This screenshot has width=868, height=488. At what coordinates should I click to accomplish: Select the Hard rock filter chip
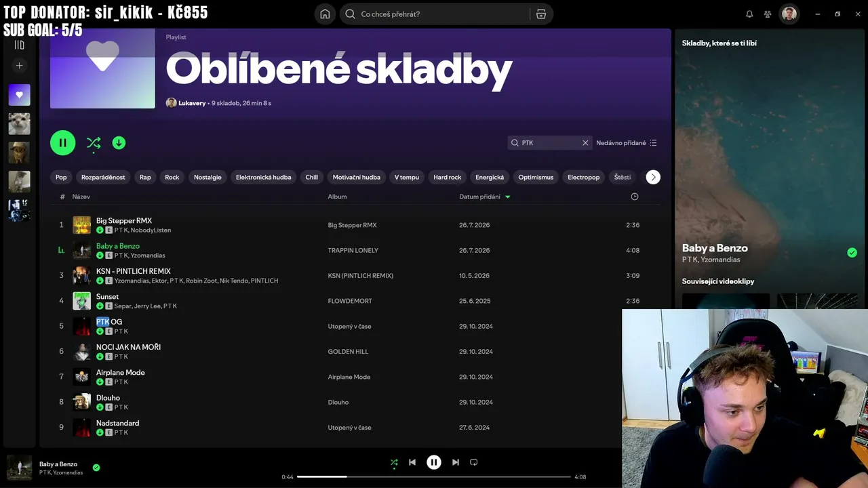(447, 178)
